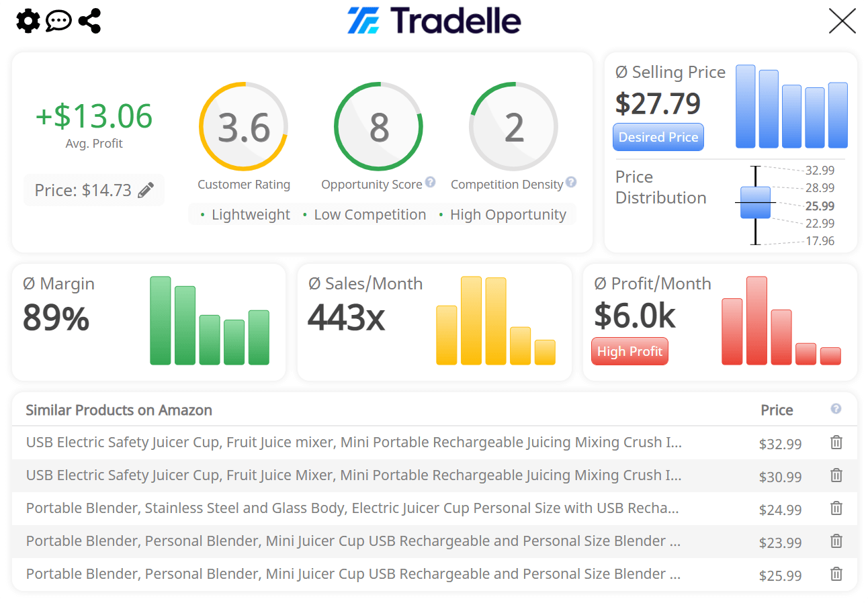Image resolution: width=868 pixels, height=603 pixels.
Task: Click the Tradelle logo
Action: tap(434, 21)
